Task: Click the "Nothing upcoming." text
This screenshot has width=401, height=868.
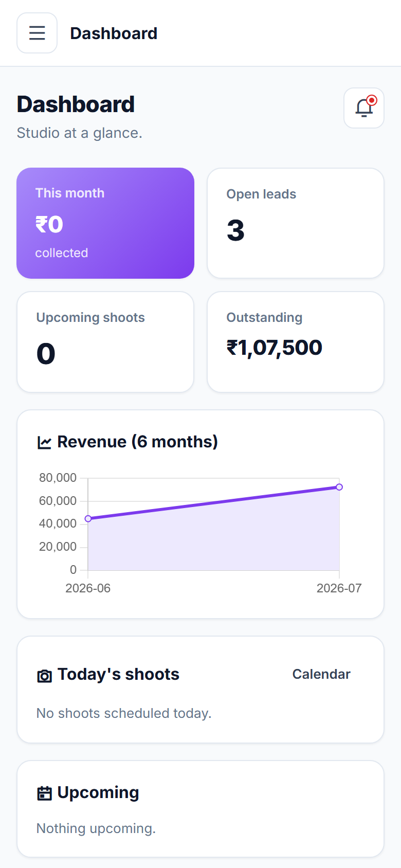Action: 96,828
